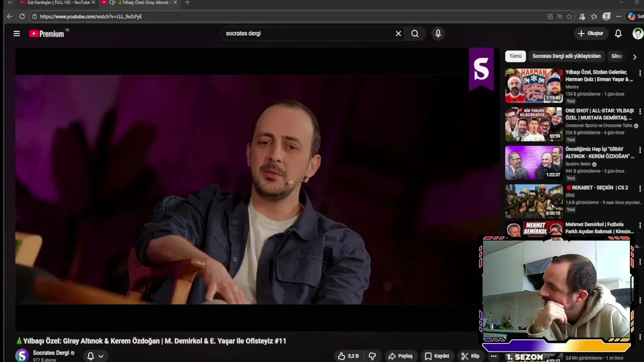The image size is (644, 362).
Task: Open the 'REKABET - SEÇKİN | CS 2' thumbnail
Action: pos(534,201)
